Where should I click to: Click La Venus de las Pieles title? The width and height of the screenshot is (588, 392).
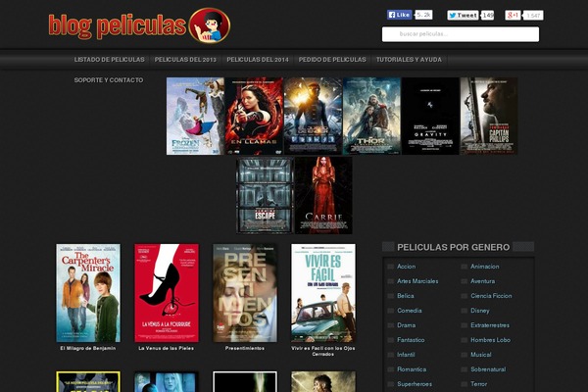tap(167, 348)
